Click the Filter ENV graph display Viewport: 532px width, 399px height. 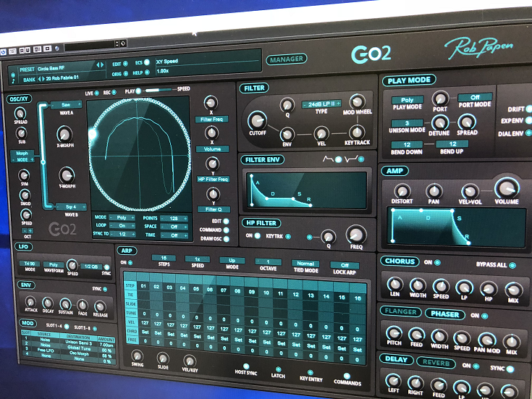[306, 190]
